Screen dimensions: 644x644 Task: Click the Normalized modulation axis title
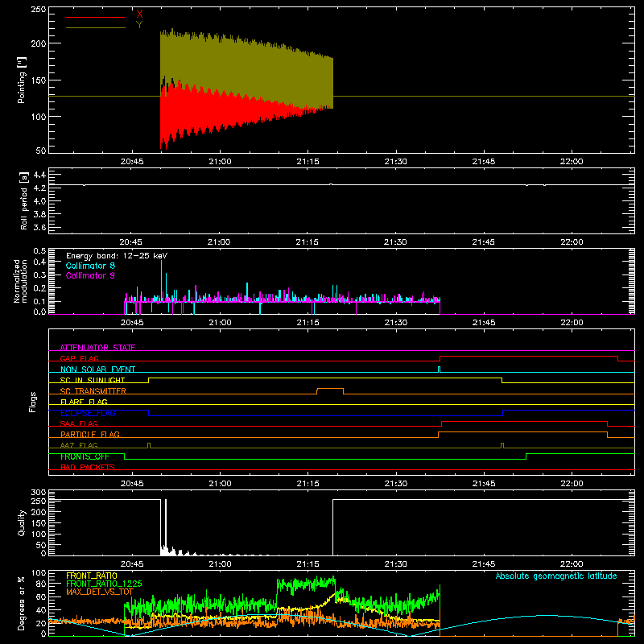point(20,281)
